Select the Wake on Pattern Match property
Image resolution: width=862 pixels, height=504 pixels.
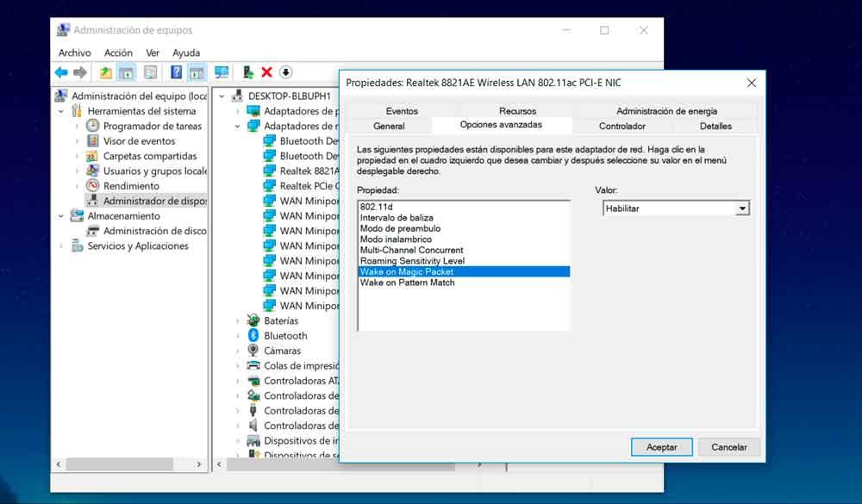click(464, 283)
